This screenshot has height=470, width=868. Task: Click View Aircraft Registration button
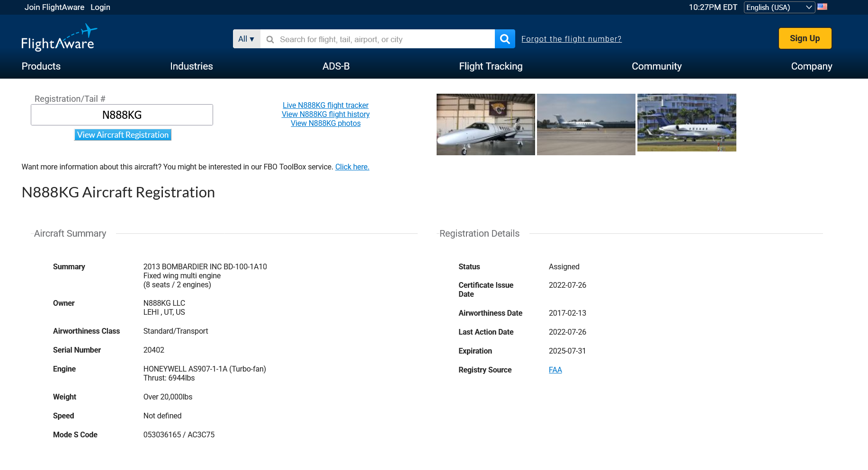[123, 135]
